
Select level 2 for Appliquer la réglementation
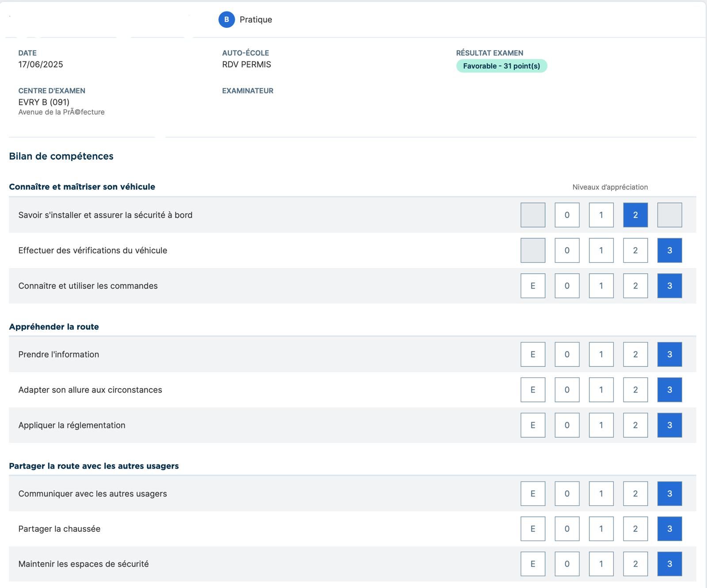[635, 425]
